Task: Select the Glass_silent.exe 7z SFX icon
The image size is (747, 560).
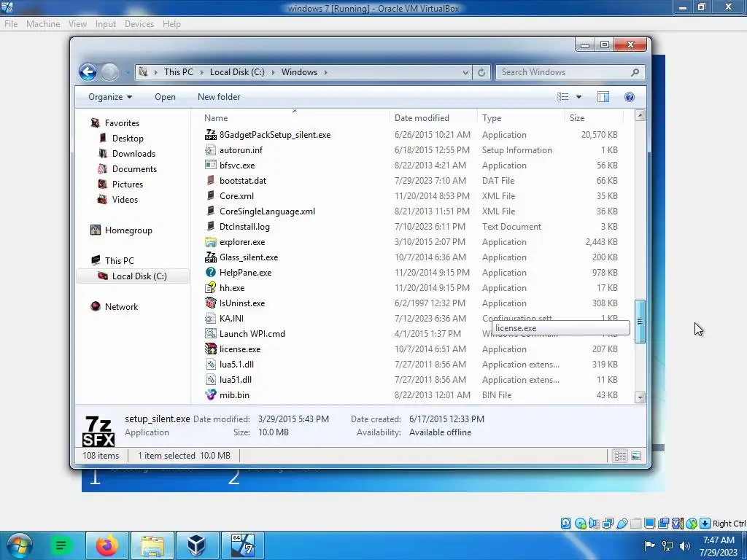Action: (x=211, y=257)
